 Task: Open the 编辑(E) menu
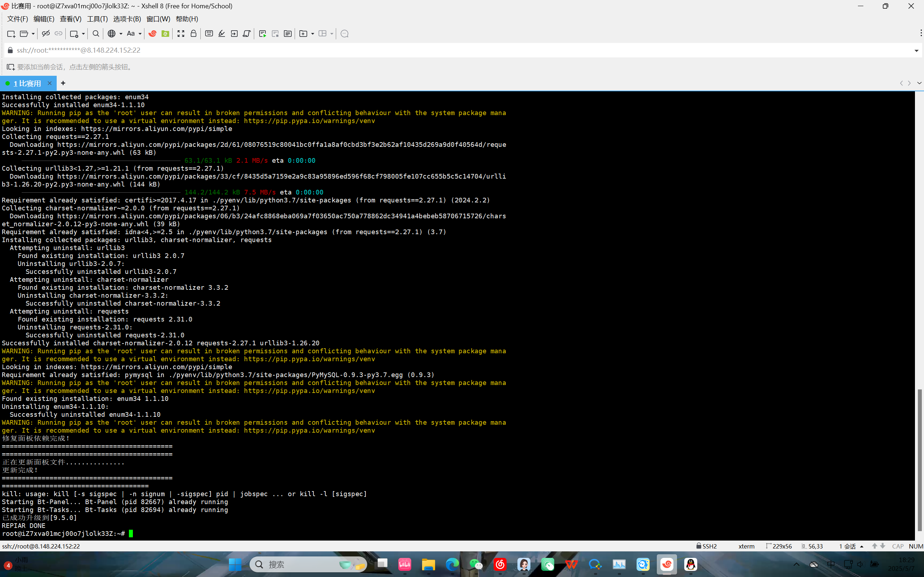pyautogui.click(x=44, y=19)
